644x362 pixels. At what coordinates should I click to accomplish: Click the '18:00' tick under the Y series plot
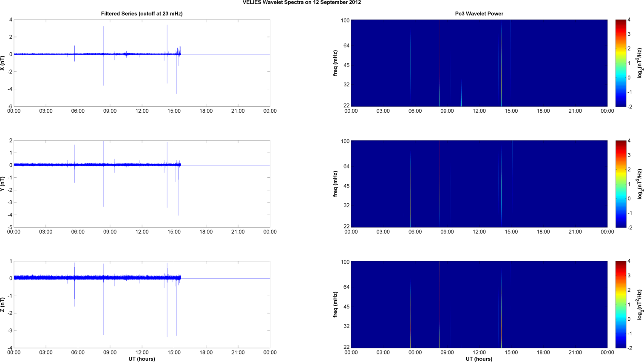206,232
